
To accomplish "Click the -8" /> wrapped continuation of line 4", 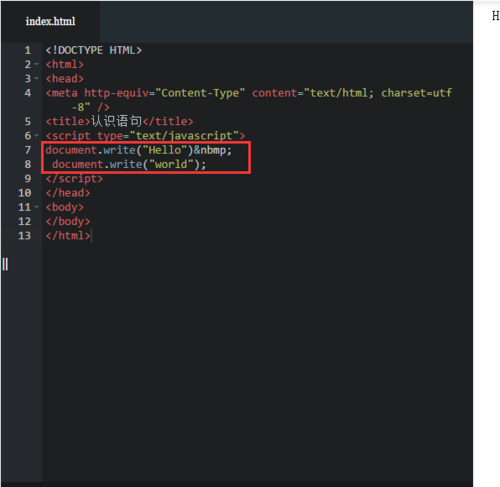I will coord(91,107).
